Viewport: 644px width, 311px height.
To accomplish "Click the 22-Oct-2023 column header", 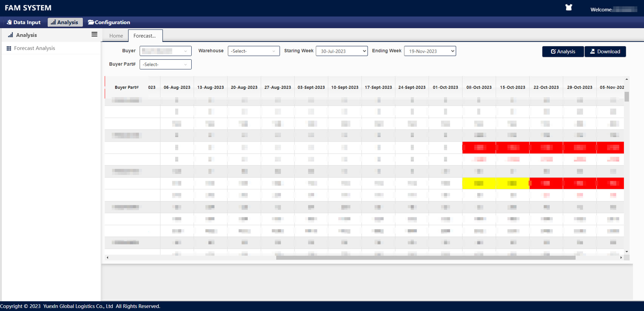I will click(x=546, y=87).
